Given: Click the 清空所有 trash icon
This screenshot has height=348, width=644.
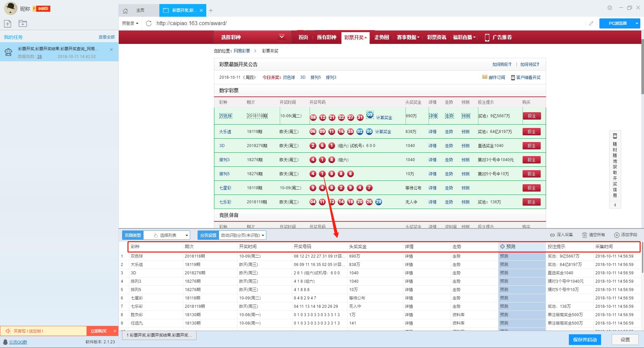Looking at the screenshot, I should click(x=585, y=235).
